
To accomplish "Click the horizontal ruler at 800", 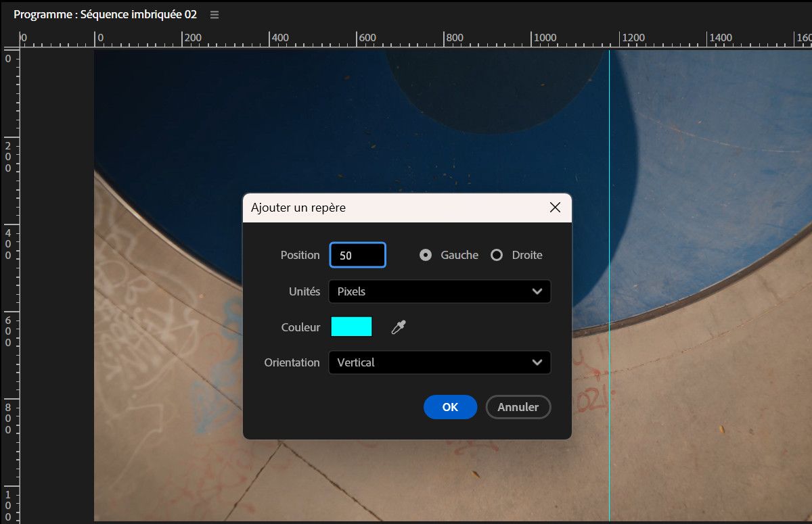I will tap(455, 38).
